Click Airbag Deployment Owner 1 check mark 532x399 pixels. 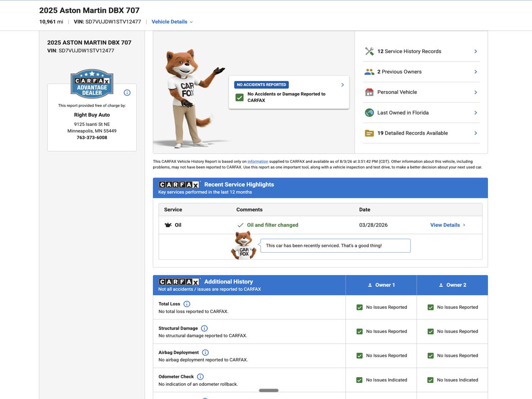coord(360,356)
